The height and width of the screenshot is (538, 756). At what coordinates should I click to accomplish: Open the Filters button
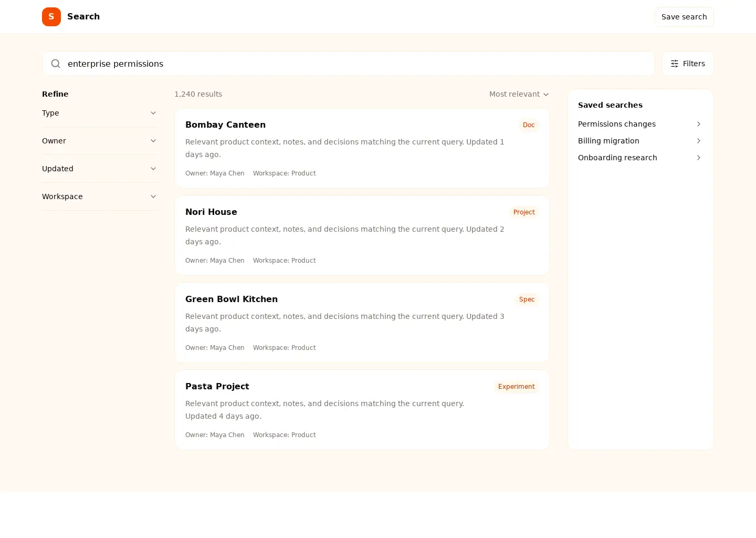(x=688, y=64)
